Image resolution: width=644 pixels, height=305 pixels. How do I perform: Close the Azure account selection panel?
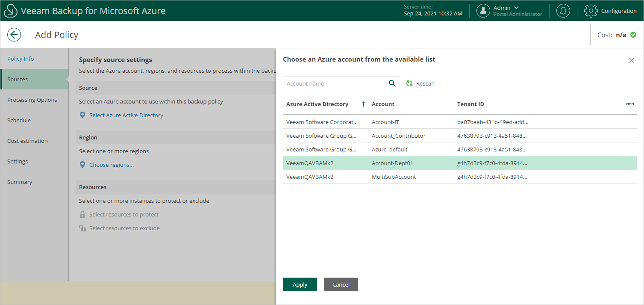(632, 60)
